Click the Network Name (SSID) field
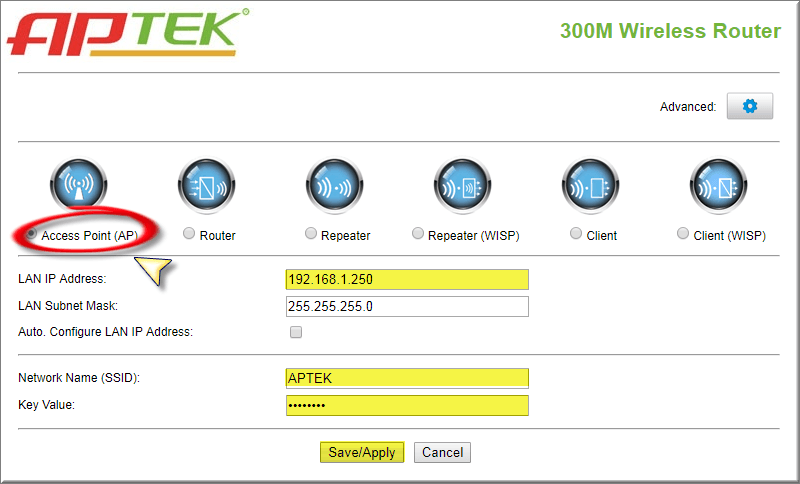Viewport: 800px width, 484px height. (x=406, y=378)
